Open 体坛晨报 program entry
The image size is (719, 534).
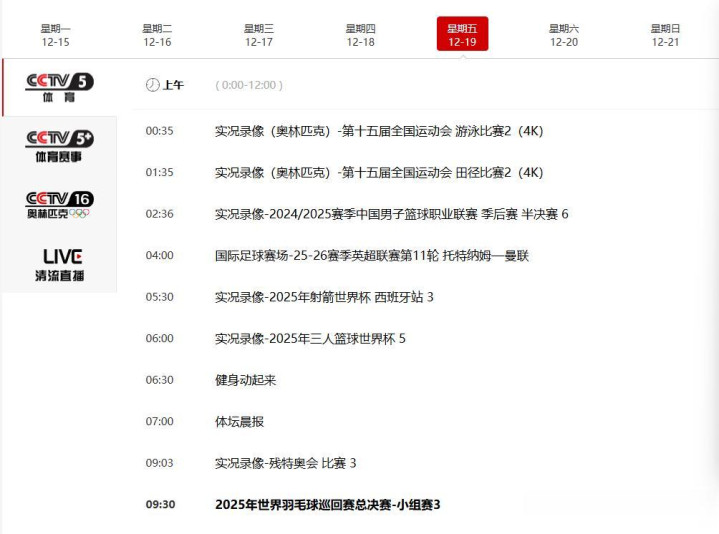239,422
